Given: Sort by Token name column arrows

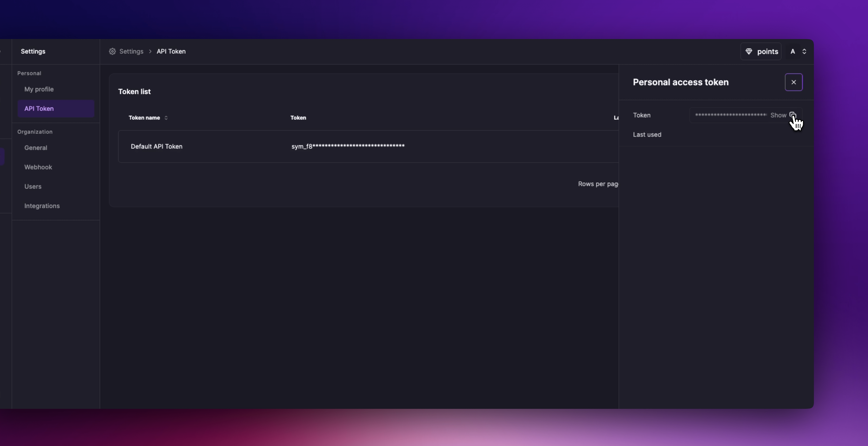Looking at the screenshot, I should (x=166, y=117).
